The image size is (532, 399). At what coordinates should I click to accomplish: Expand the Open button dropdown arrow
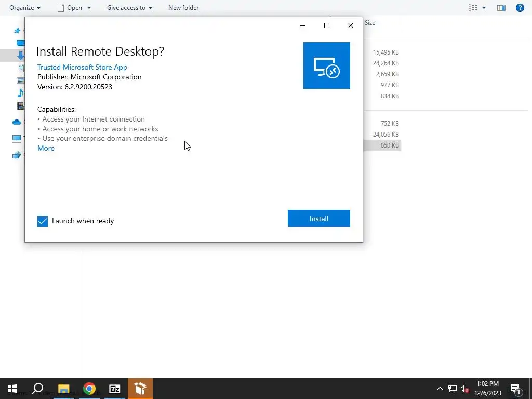89,7
